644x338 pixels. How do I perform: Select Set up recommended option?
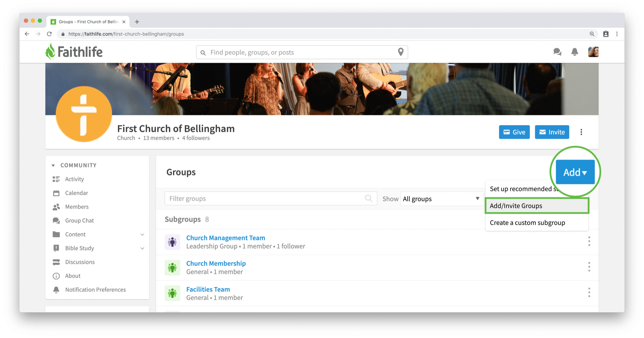pyautogui.click(x=523, y=189)
